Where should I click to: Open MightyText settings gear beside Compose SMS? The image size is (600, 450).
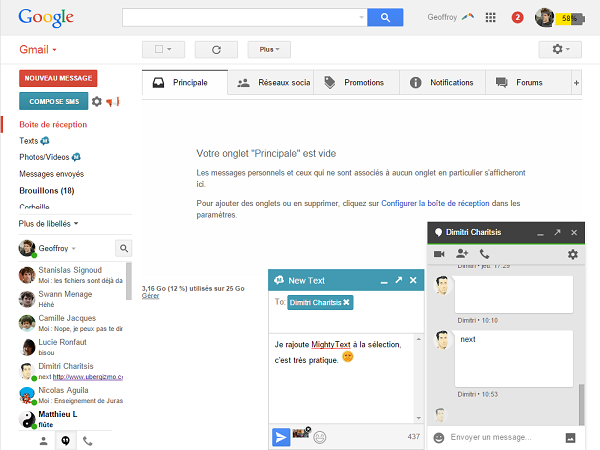97,101
